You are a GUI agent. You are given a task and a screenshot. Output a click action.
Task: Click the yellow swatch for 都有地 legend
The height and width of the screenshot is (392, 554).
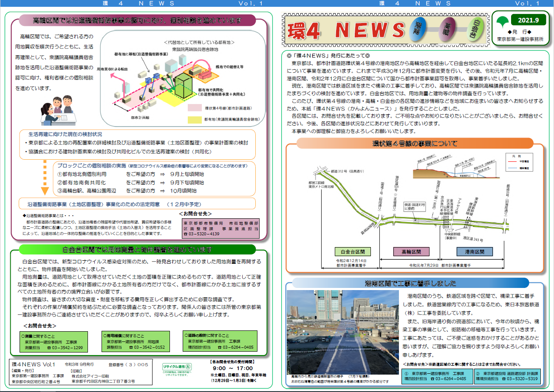point(195,120)
